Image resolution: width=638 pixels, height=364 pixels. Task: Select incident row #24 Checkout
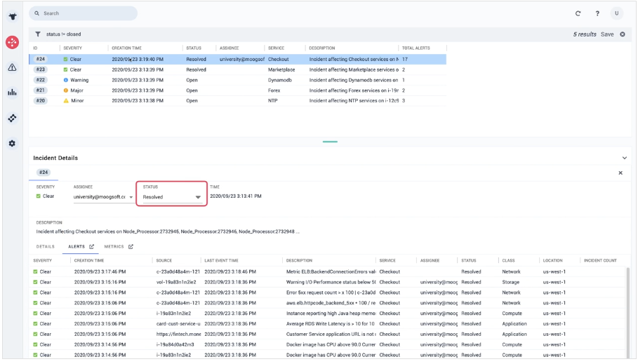[x=238, y=60]
